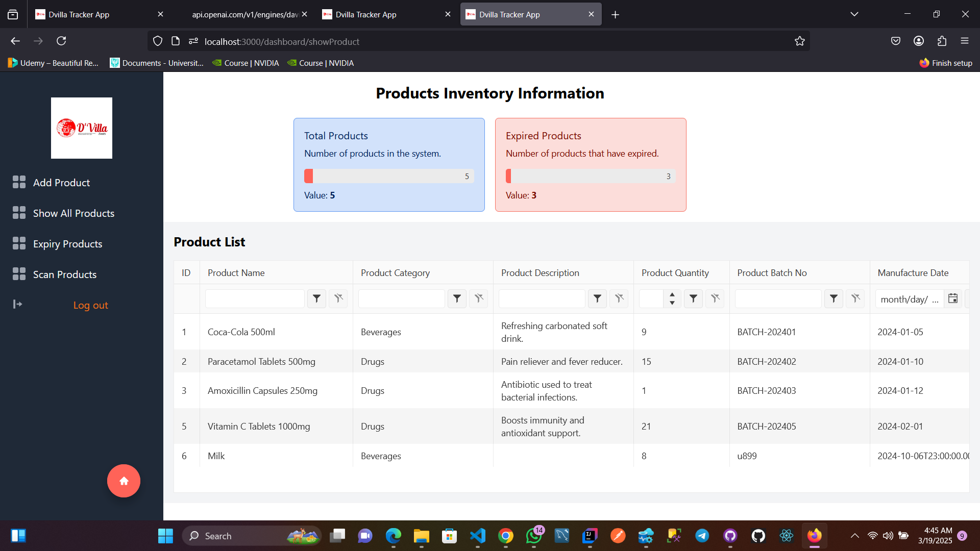
Task: Click the Total Products progress bar
Action: (x=389, y=176)
